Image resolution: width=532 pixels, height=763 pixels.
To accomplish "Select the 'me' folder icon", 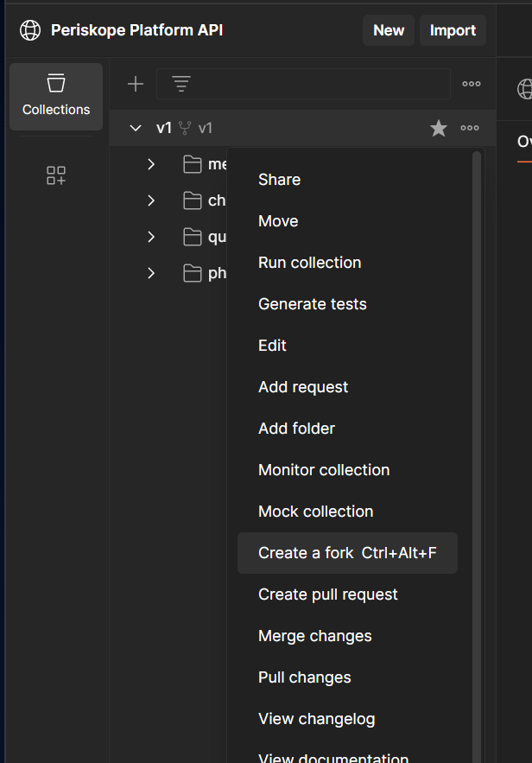I will 192,164.
